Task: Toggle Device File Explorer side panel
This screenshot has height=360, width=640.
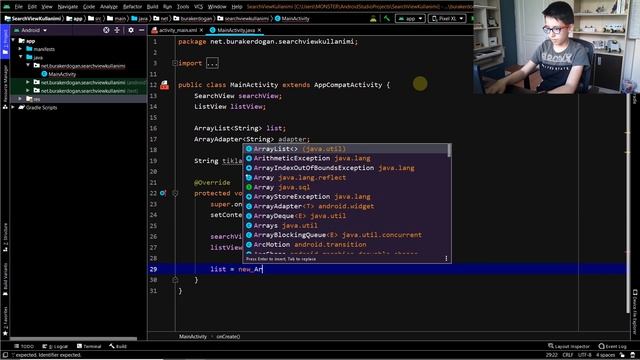Action: 635,312
